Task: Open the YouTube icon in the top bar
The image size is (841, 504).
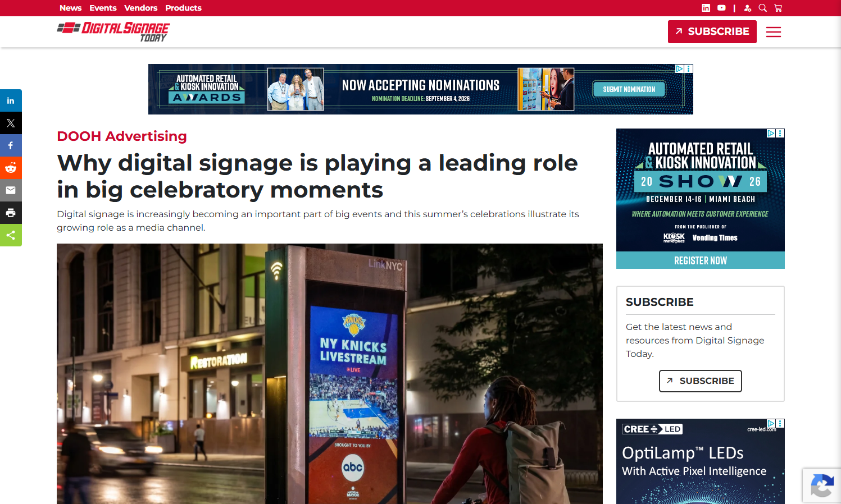Action: click(x=721, y=8)
